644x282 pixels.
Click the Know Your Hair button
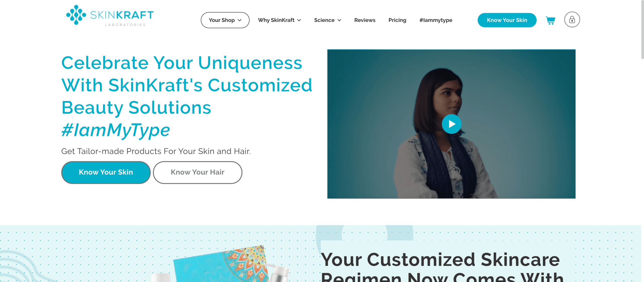(x=197, y=172)
